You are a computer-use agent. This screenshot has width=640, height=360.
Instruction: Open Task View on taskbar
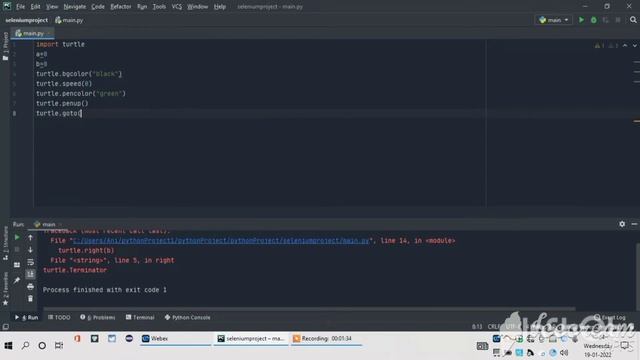pyautogui.click(x=59, y=346)
